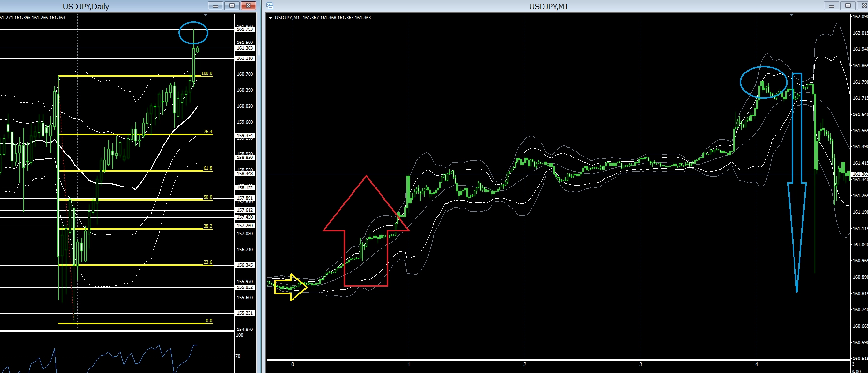
Task: Click the 158.830 price label
Action: point(245,158)
